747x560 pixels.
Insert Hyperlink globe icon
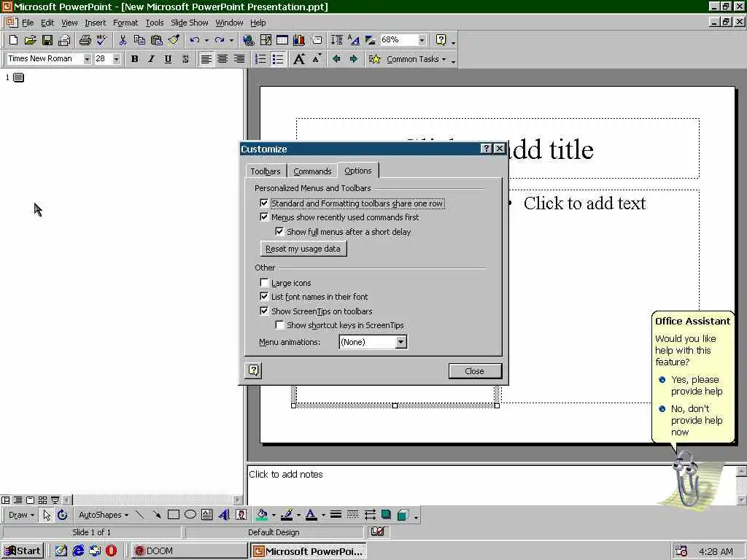tap(248, 40)
